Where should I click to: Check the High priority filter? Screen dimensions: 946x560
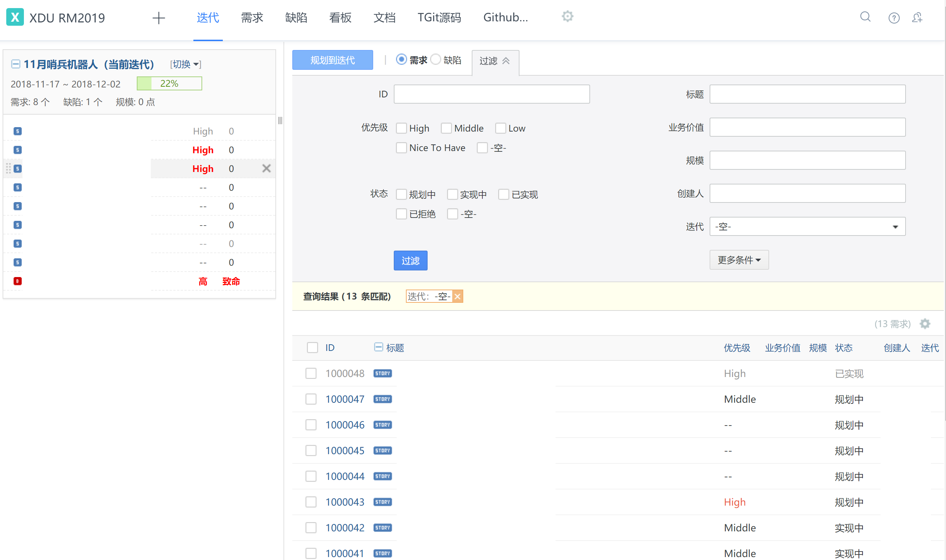tap(401, 128)
